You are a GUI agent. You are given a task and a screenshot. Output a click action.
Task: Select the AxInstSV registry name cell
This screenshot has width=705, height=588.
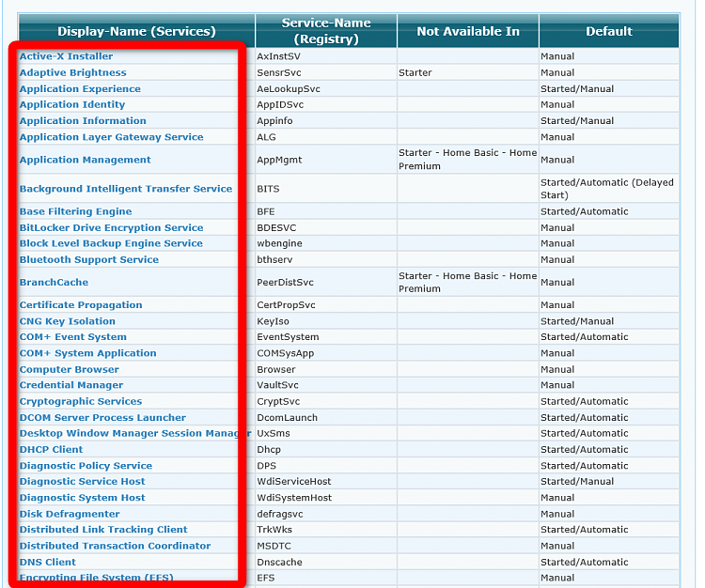326,56
